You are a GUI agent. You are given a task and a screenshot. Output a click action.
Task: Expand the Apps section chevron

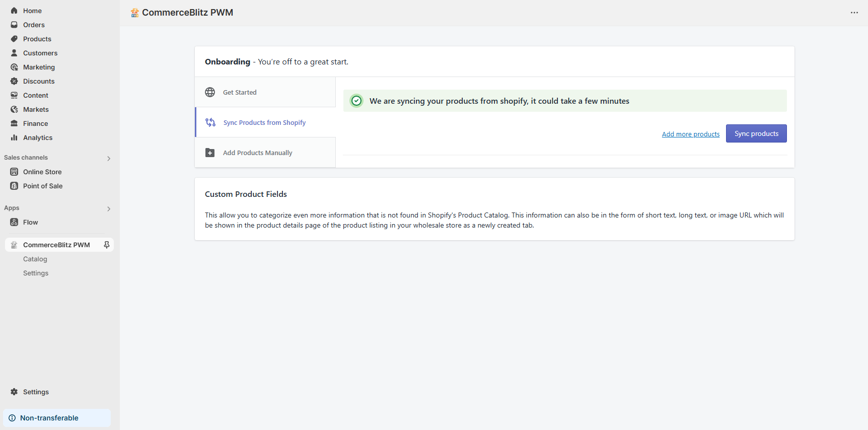click(109, 209)
